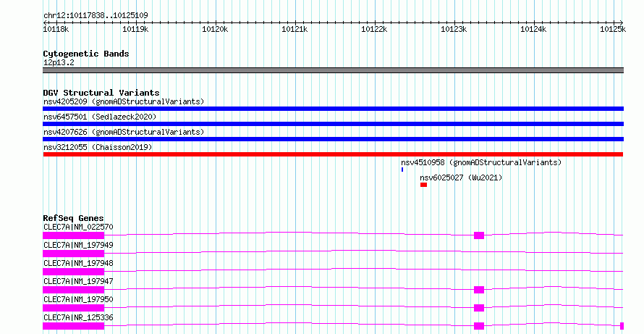The width and height of the screenshot is (644, 334).
Task: Click the first exon block of NR_125336
Action: pos(74,326)
